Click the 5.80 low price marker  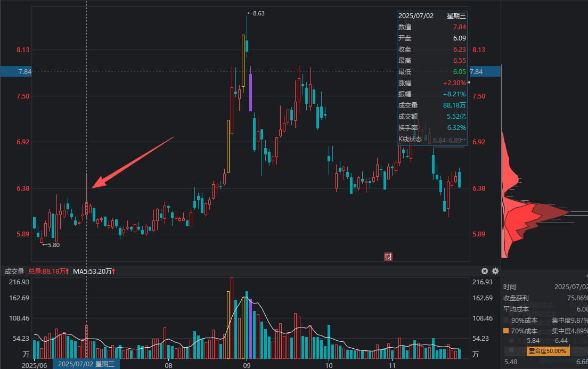(x=51, y=245)
